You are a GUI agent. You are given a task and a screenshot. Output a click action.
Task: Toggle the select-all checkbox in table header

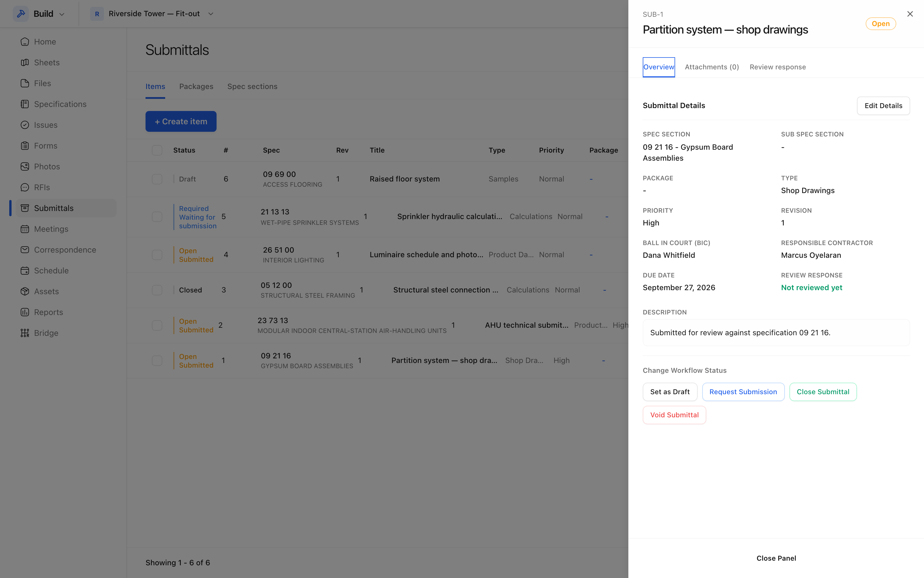157,150
